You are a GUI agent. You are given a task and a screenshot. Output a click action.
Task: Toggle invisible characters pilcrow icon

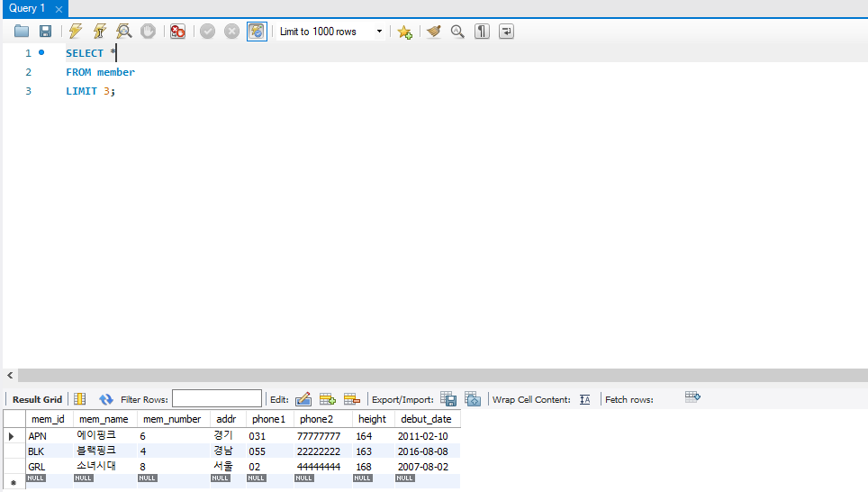pos(482,32)
